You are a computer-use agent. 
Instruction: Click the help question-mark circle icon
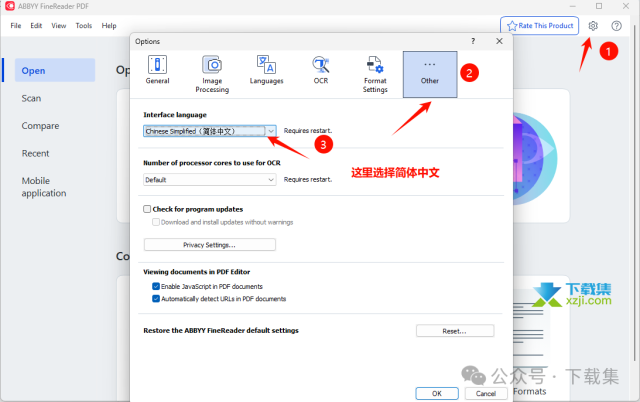616,26
